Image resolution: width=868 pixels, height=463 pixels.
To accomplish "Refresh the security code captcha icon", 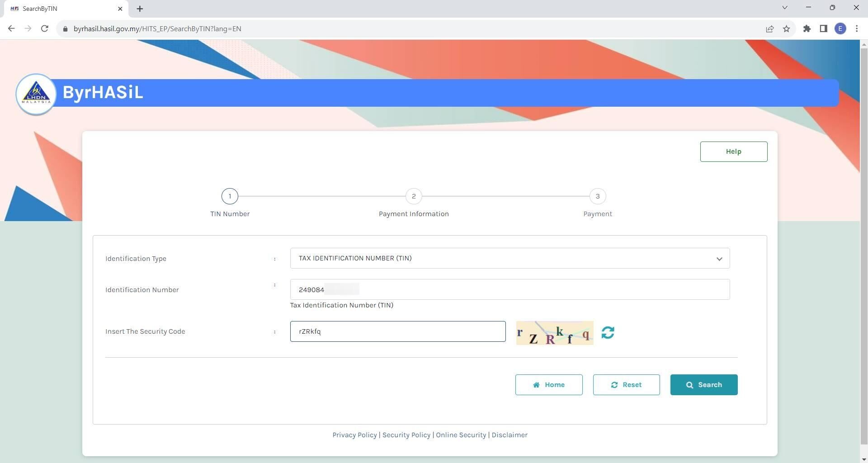I will pyautogui.click(x=608, y=333).
